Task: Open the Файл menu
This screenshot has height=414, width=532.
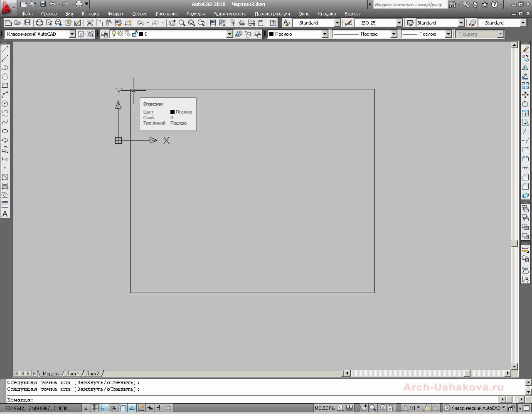Action: tap(27, 14)
